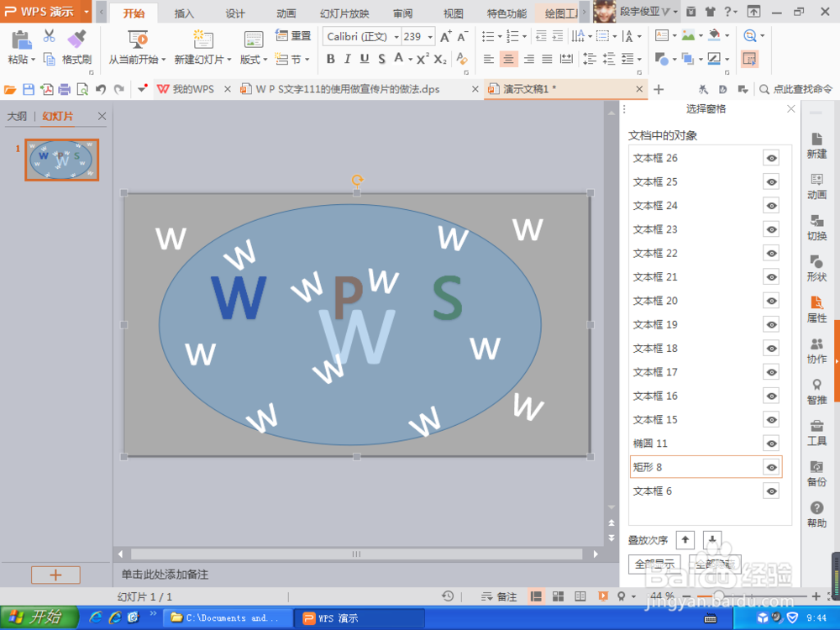Click the 全部显示 button

(654, 564)
